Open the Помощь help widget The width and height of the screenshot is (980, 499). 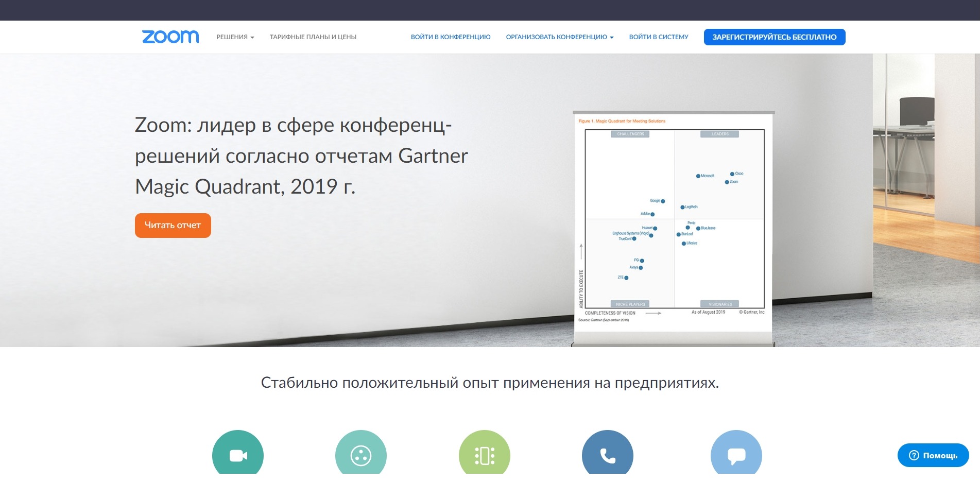933,455
